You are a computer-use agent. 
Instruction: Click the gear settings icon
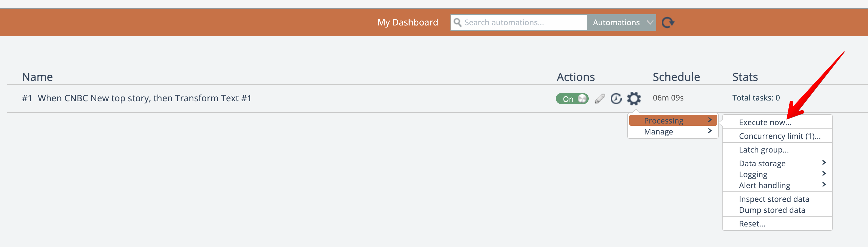tap(633, 99)
